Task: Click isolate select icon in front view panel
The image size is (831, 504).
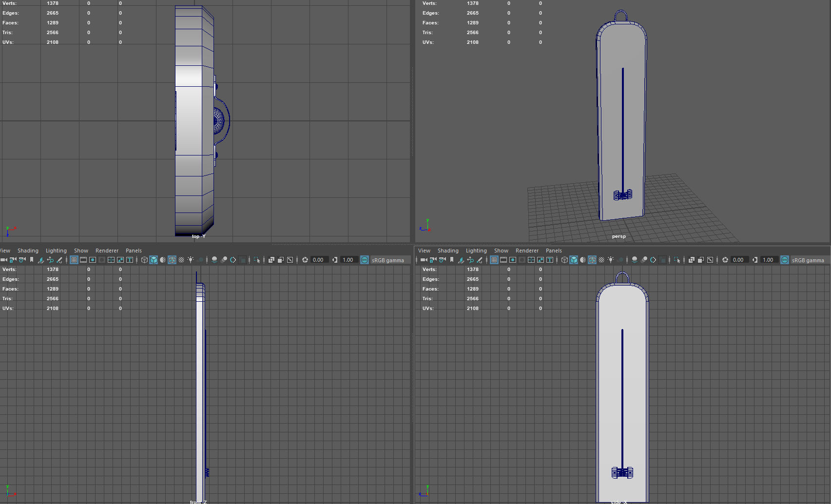Action: [257, 260]
